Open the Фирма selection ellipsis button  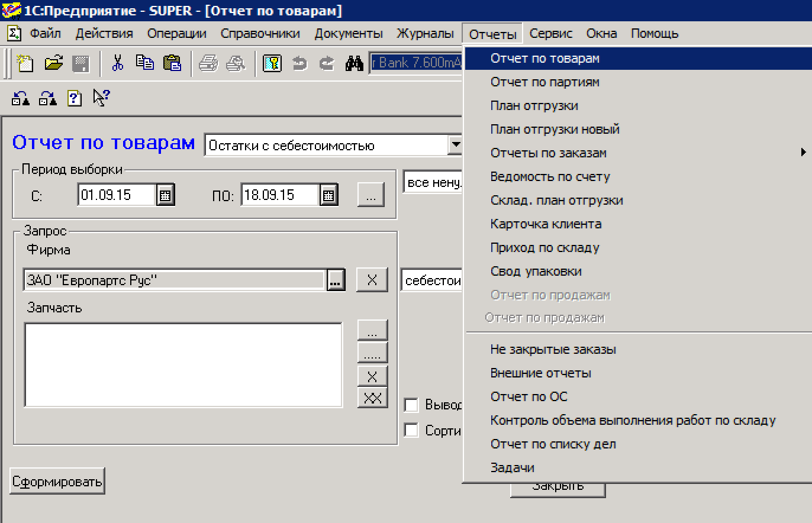[336, 280]
